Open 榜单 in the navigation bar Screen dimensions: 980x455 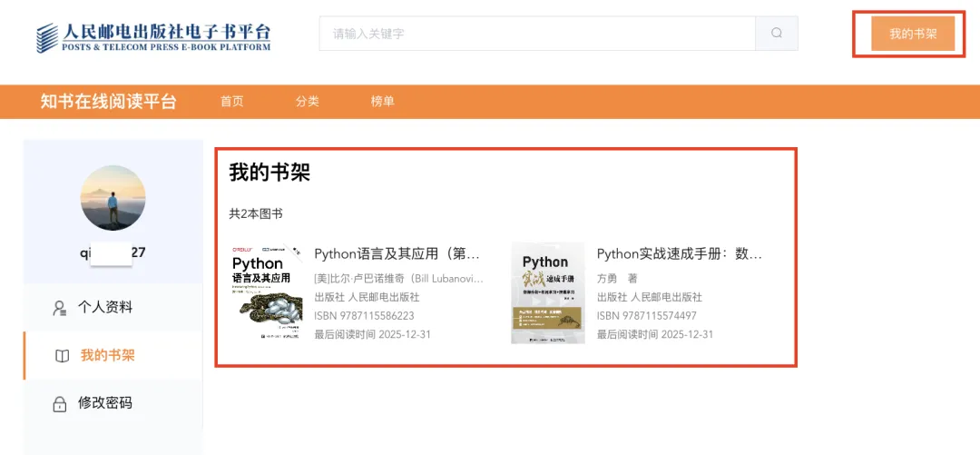coord(383,102)
